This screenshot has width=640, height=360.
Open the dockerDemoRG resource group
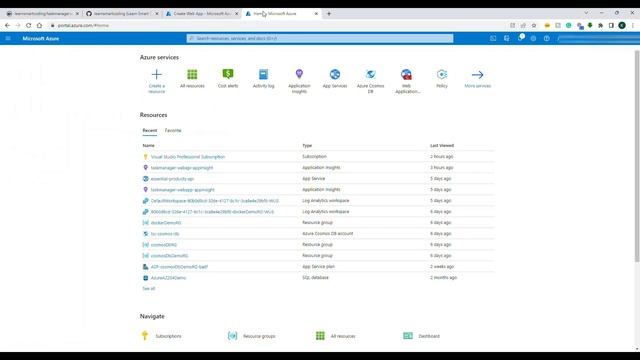[166, 223]
